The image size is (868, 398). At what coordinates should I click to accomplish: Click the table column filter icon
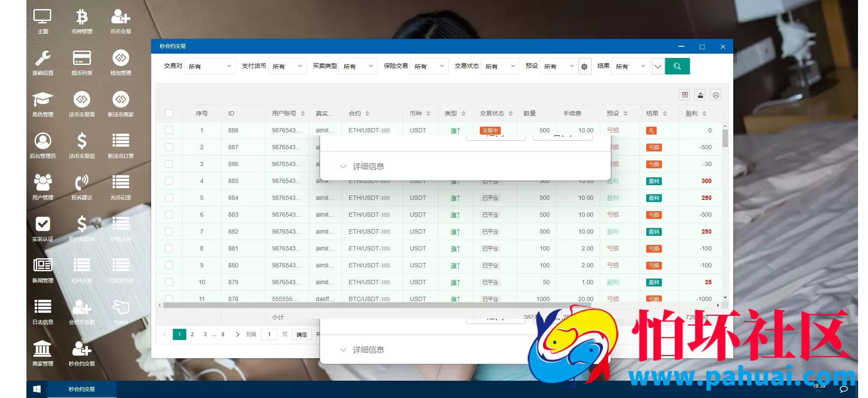(685, 95)
